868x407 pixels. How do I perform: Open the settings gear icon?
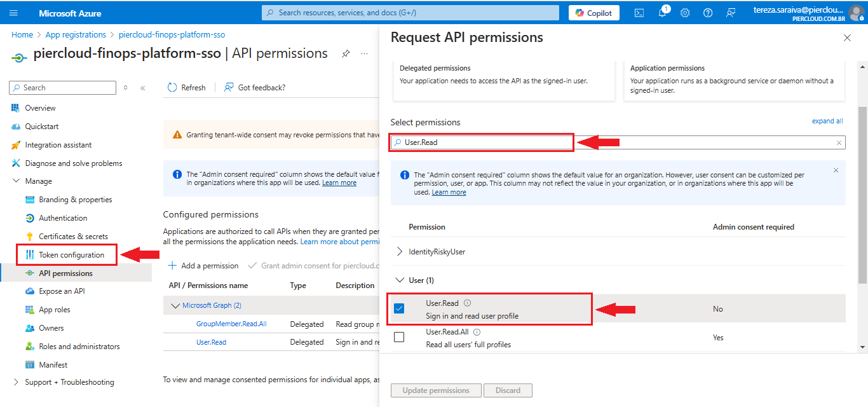[685, 13]
